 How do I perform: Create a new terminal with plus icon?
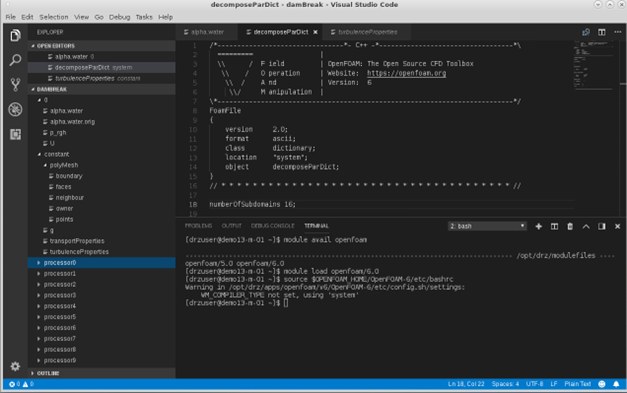pyautogui.click(x=539, y=226)
